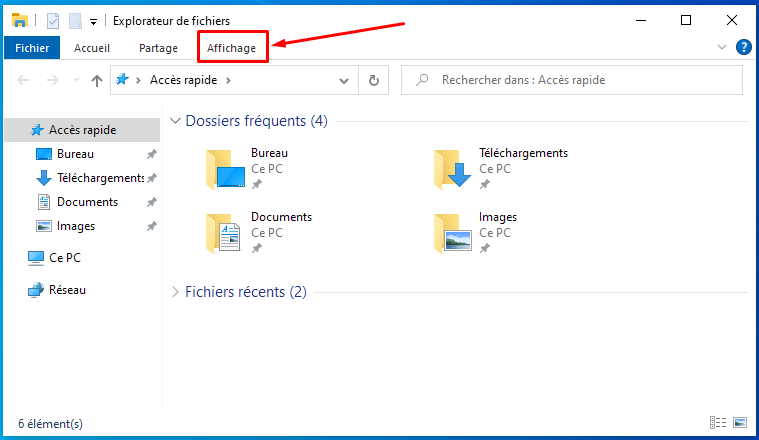Click the Téléchargements folder name in main pane
Image resolution: width=759 pixels, height=440 pixels.
pyautogui.click(x=523, y=153)
